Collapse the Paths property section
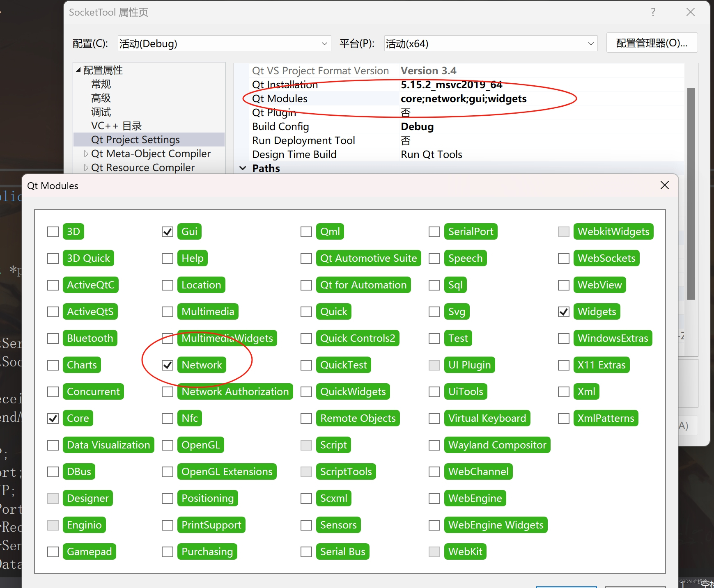 (x=243, y=168)
